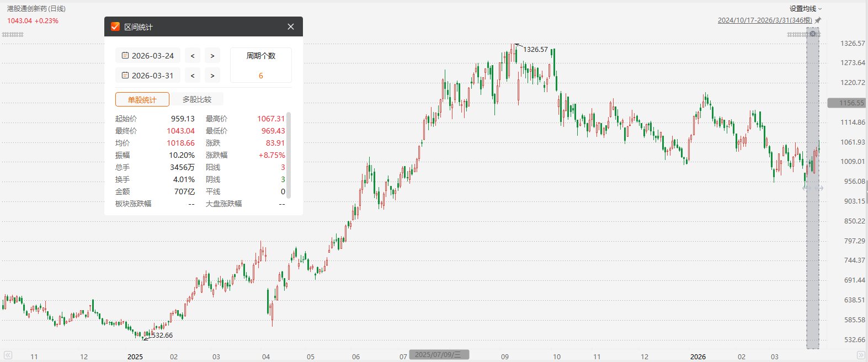Click the 平线 count label
The image size is (868, 362).
pyautogui.click(x=212, y=191)
